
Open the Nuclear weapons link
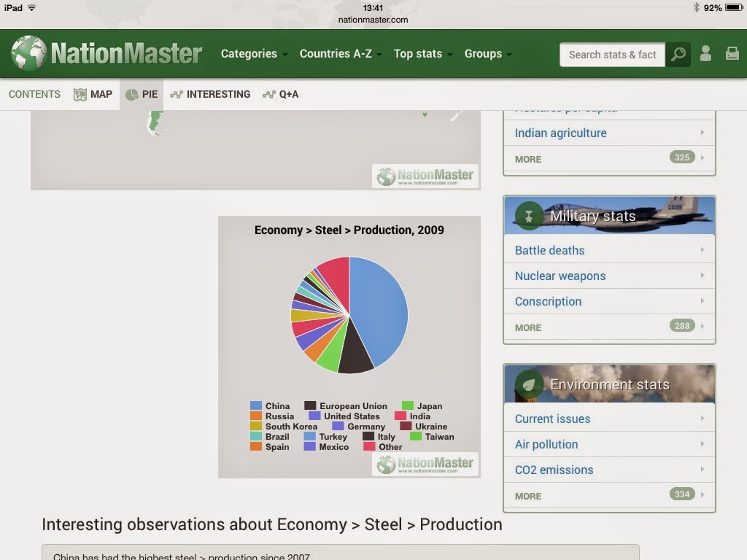click(560, 276)
